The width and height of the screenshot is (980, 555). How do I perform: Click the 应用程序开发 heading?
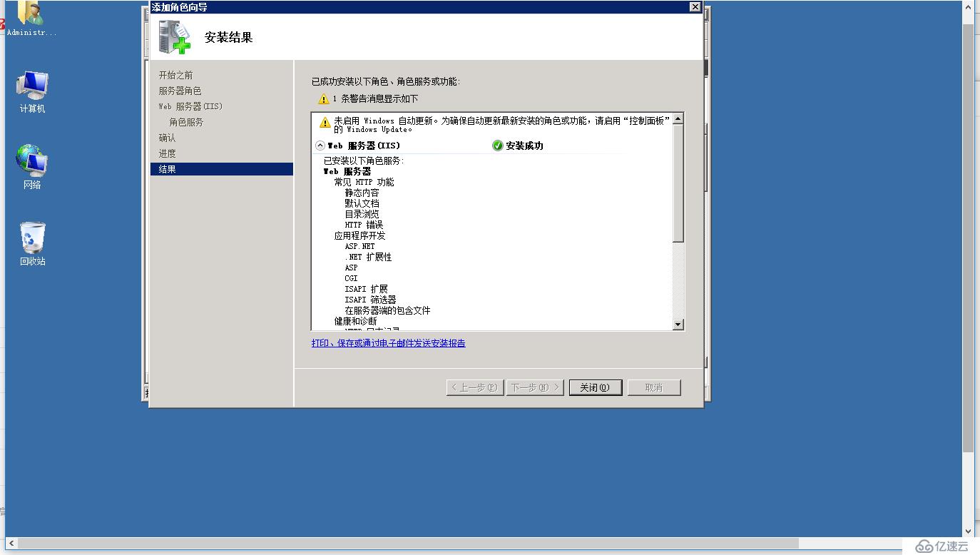[x=359, y=235]
